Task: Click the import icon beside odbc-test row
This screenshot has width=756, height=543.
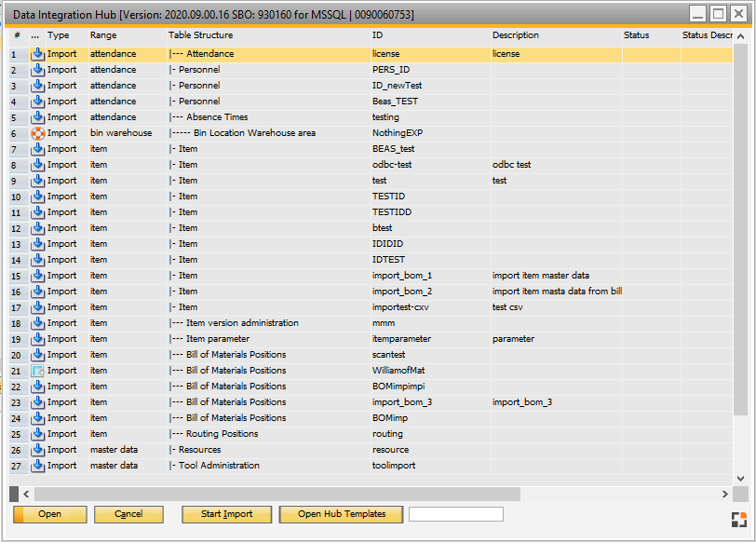Action: point(38,165)
